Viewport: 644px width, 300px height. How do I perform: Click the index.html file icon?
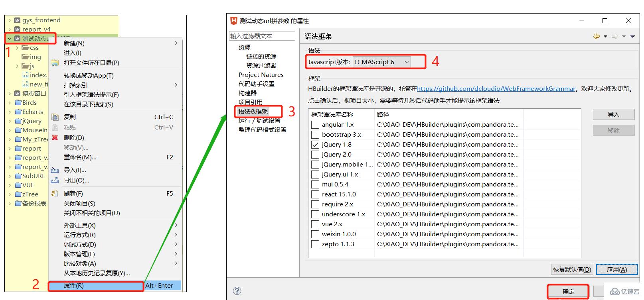pyautogui.click(x=26, y=75)
